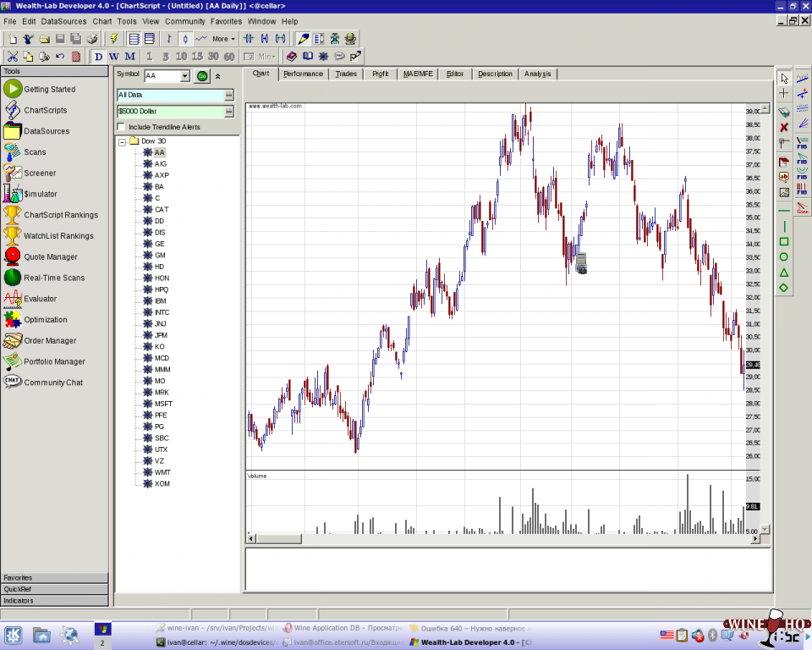
Task: Open the DataSources menu
Action: click(63, 21)
